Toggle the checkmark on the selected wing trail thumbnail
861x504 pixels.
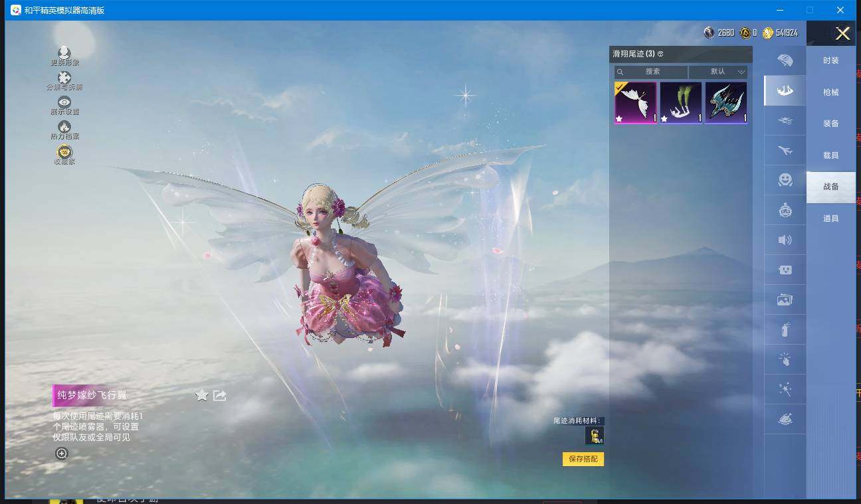click(619, 88)
